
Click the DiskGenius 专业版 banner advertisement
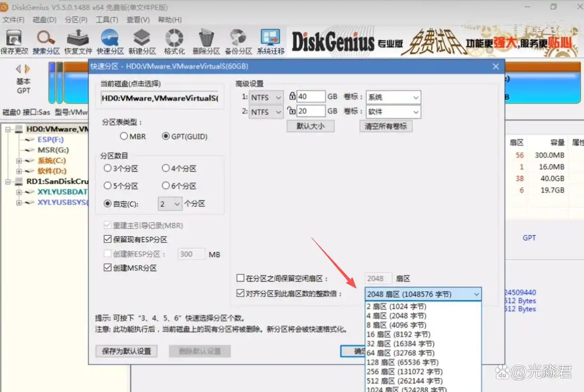click(x=435, y=42)
